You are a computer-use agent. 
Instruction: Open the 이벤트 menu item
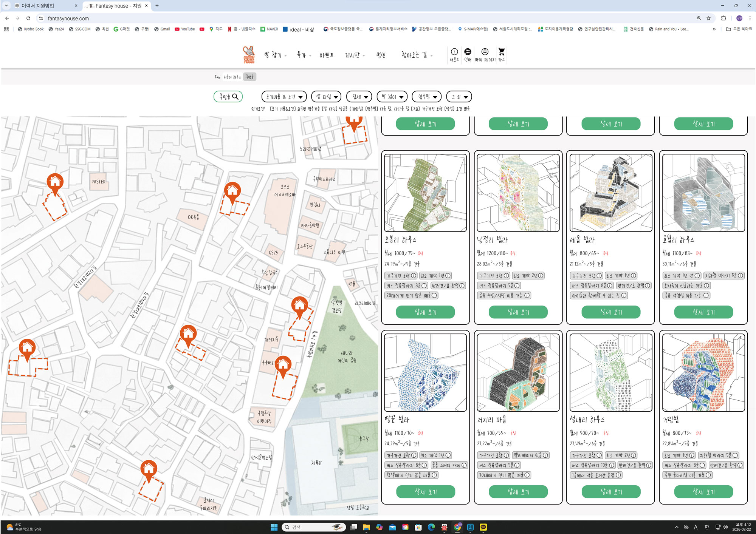(x=326, y=55)
